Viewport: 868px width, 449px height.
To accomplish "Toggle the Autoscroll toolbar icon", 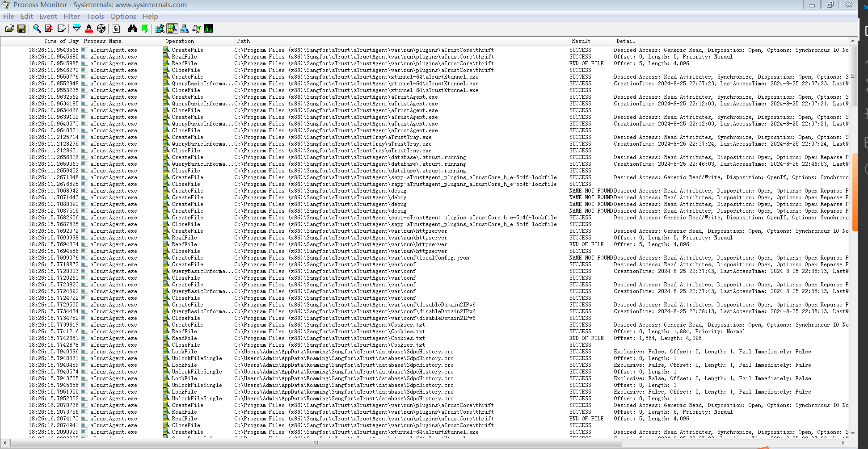I will [x=49, y=29].
